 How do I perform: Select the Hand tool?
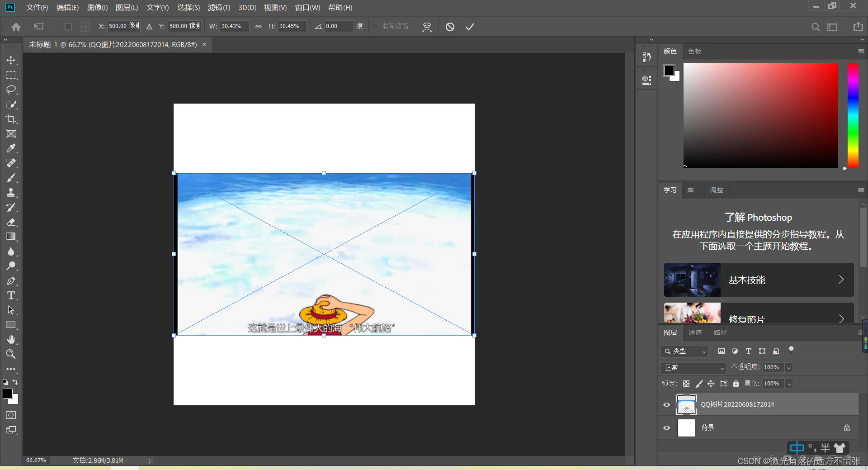11,340
